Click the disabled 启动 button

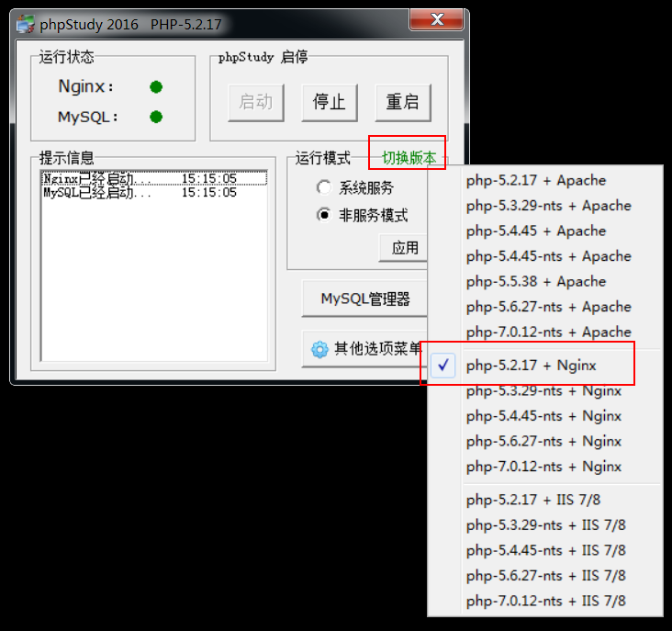(x=256, y=103)
